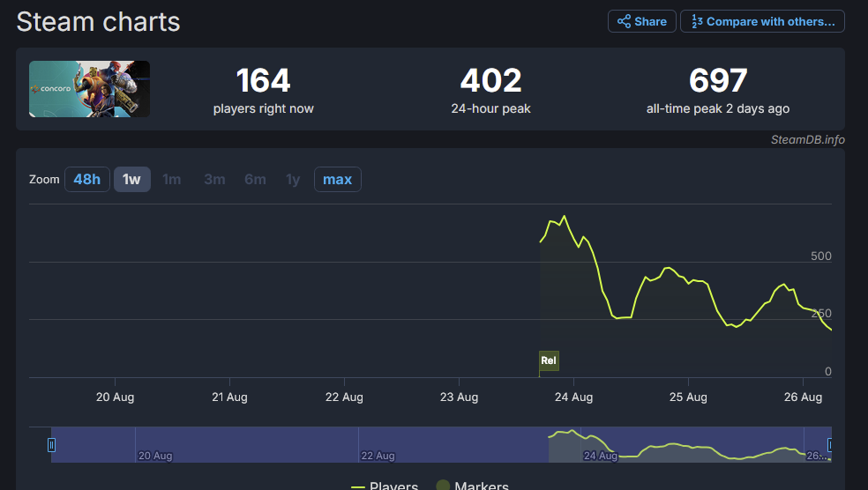Click the Rel release marker flag
This screenshot has width=868, height=490.
click(549, 360)
